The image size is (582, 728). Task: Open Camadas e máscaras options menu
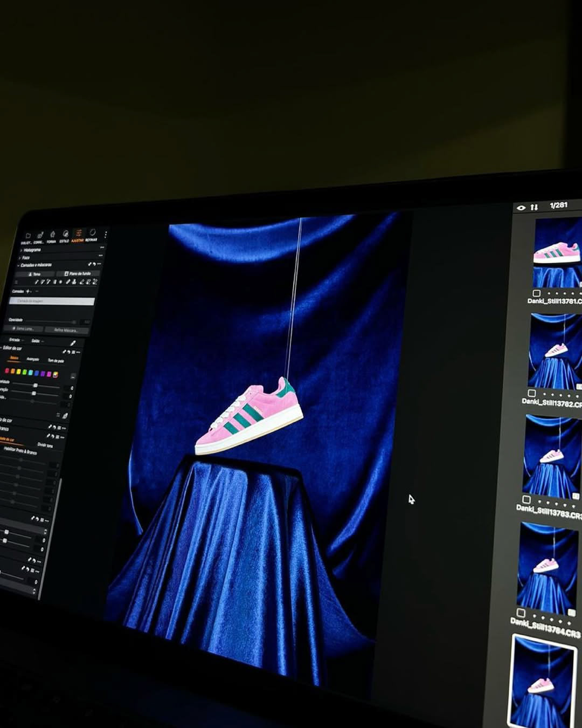coord(99,264)
